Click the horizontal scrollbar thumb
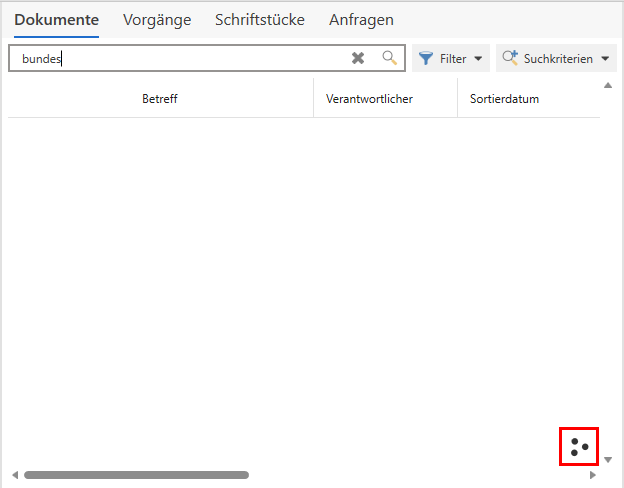 (136, 475)
